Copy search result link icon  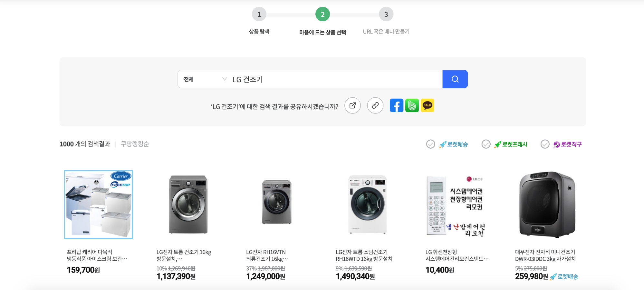[375, 105]
